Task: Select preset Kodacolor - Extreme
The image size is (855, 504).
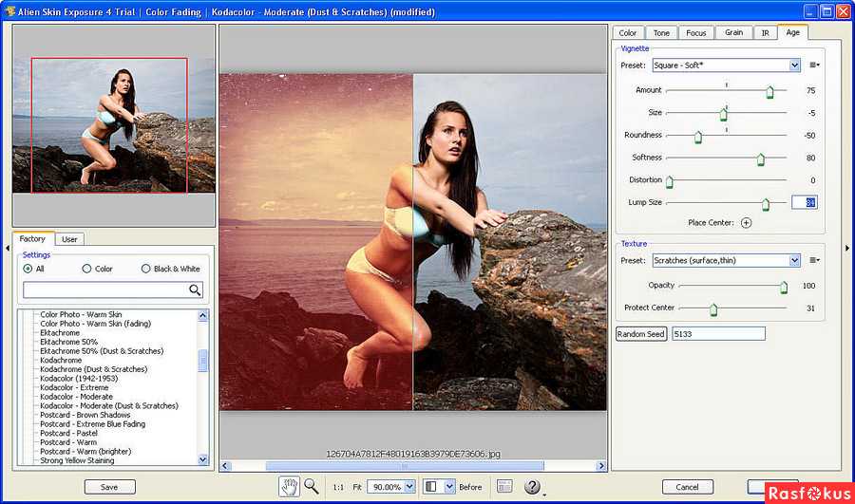Action: pos(74,388)
